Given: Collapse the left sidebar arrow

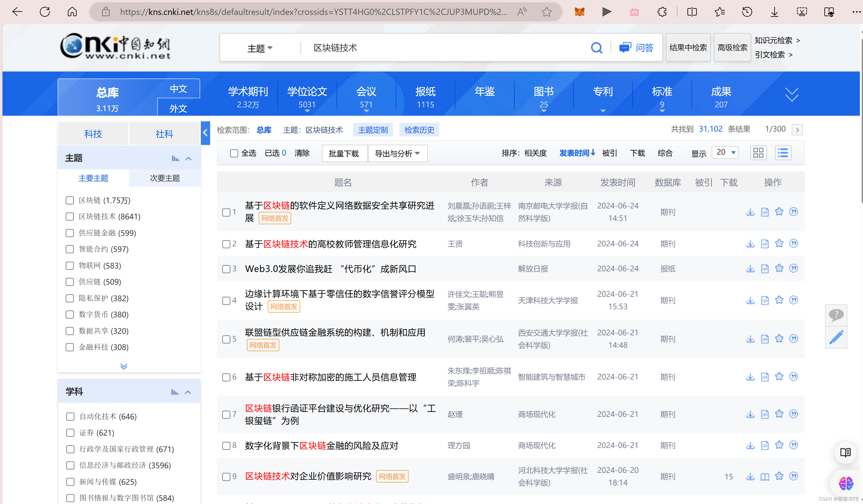Looking at the screenshot, I should coord(205,133).
